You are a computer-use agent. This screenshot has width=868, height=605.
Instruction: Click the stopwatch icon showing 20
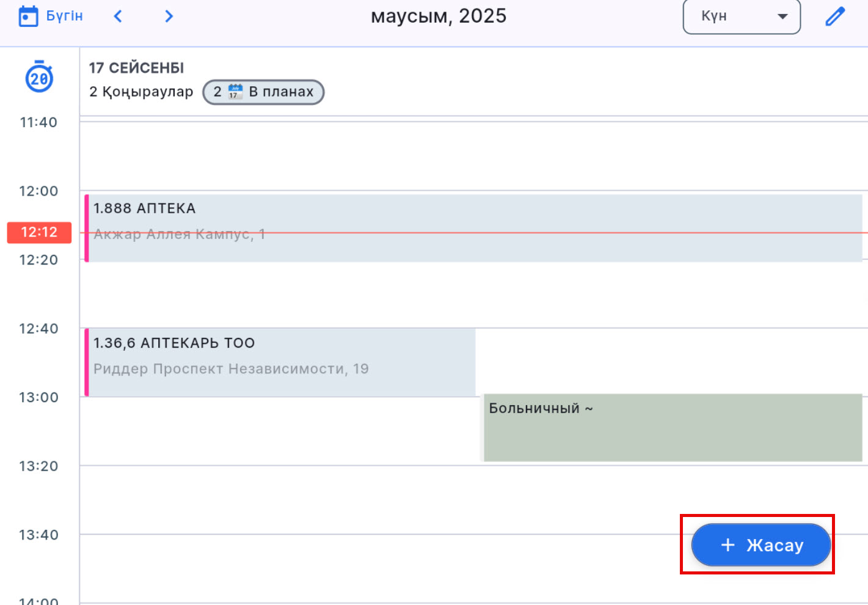39,77
